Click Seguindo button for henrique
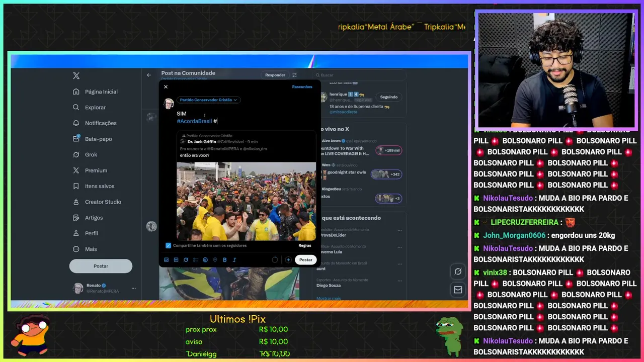The height and width of the screenshot is (362, 644). (389, 97)
